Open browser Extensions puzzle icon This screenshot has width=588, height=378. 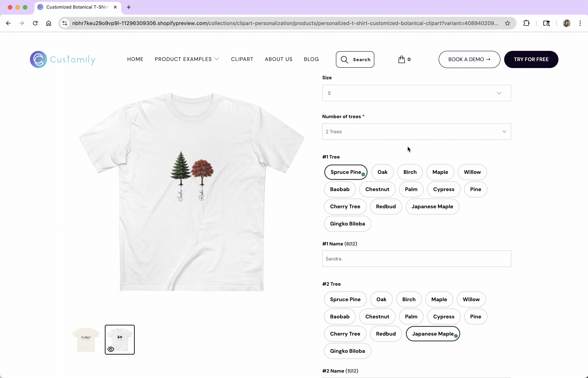click(526, 23)
